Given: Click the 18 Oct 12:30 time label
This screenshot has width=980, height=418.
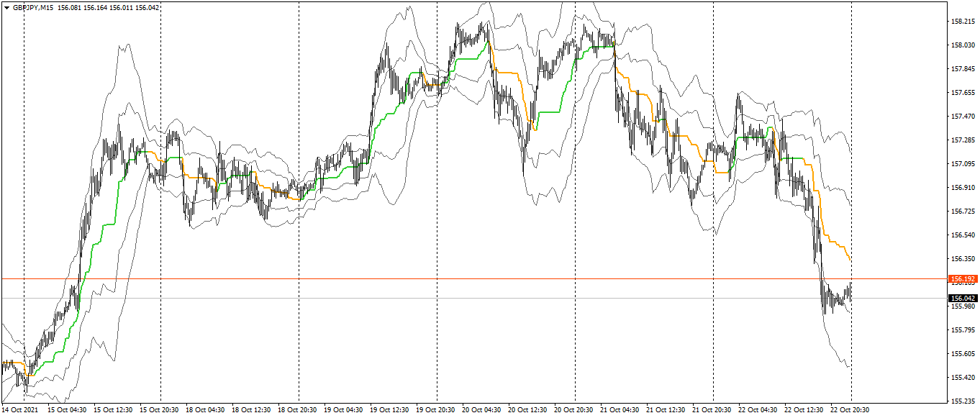Looking at the screenshot, I should pyautogui.click(x=252, y=410).
